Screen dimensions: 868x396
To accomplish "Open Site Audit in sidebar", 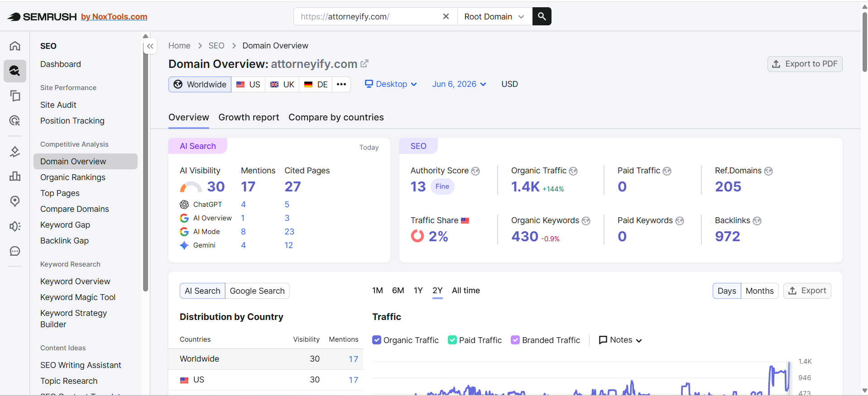I will click(x=58, y=105).
